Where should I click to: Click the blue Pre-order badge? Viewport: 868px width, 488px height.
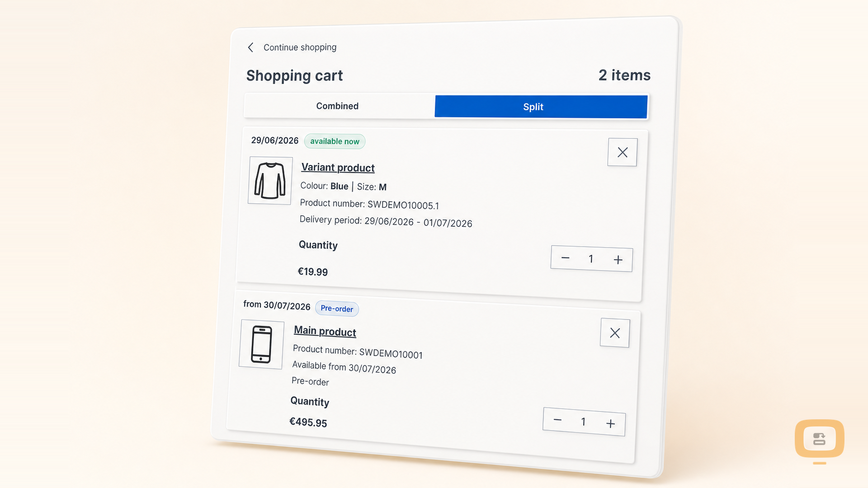[x=337, y=309]
